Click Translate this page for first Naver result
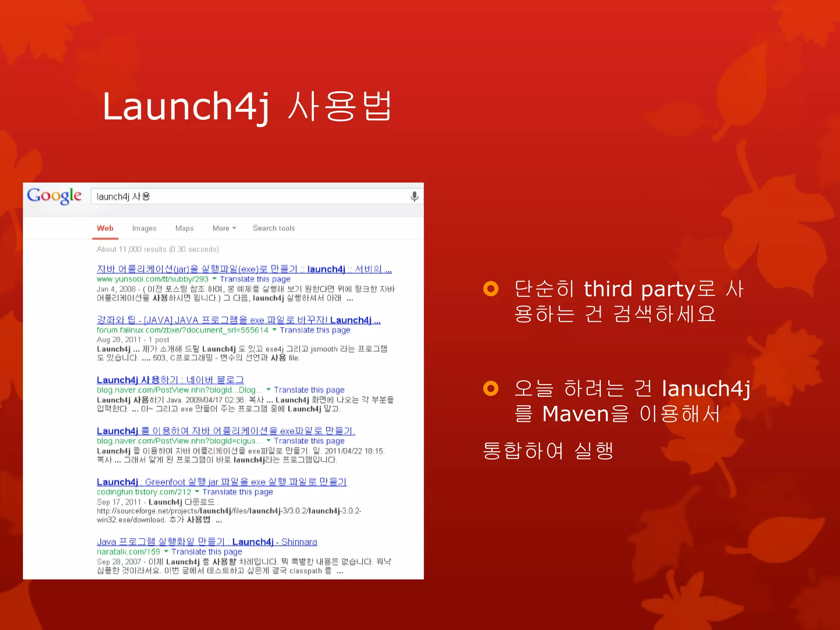The height and width of the screenshot is (630, 840). [x=309, y=390]
